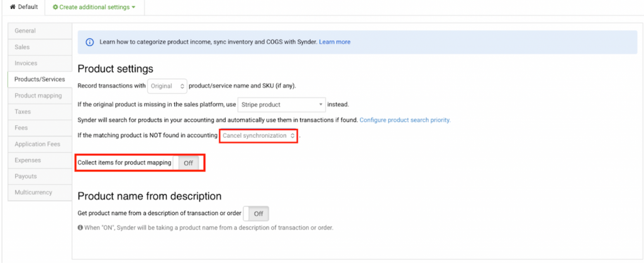Select Application Fees in sidebar
Screen dimensions: 644x263
coord(36,144)
